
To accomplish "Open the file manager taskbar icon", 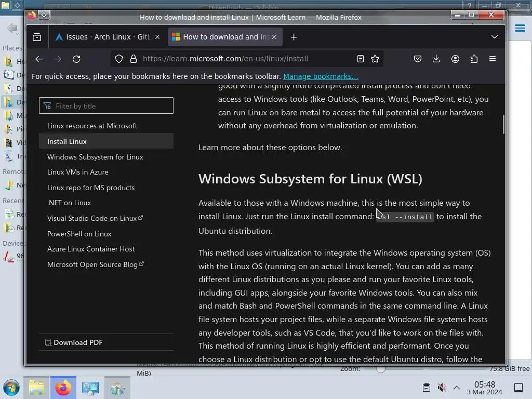I will [36, 388].
